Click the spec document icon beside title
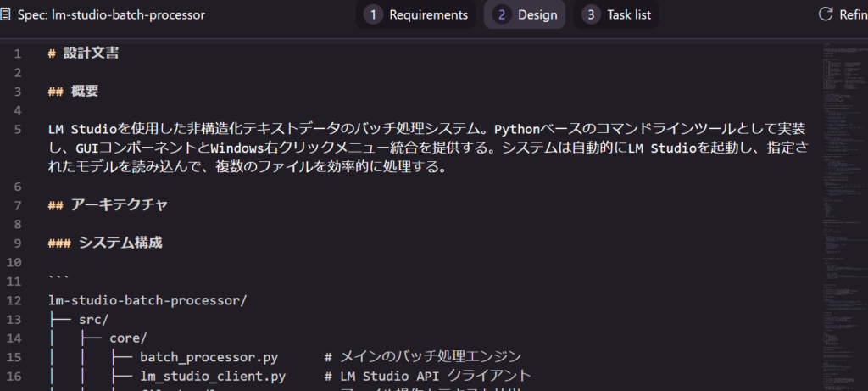 tap(6, 15)
